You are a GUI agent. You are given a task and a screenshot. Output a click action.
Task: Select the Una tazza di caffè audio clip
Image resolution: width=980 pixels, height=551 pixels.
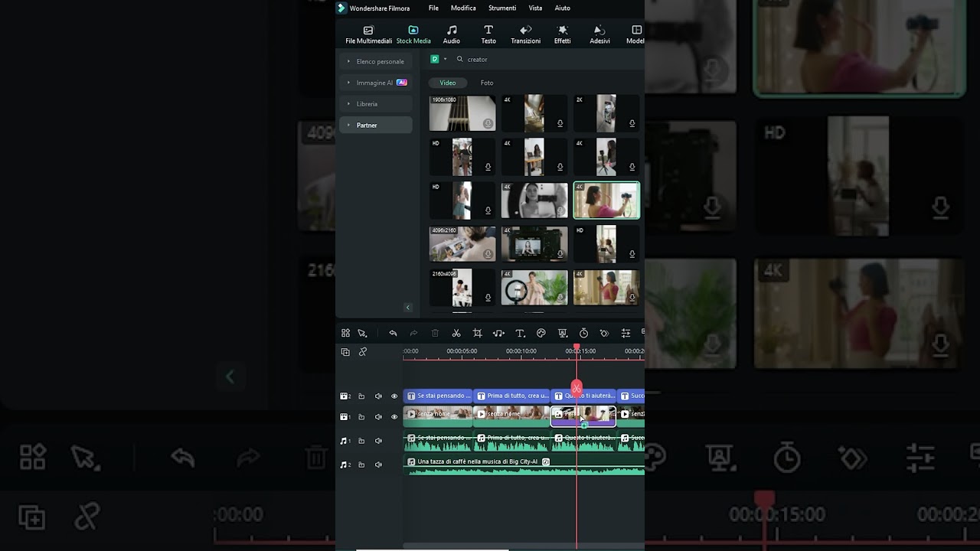[524, 465]
